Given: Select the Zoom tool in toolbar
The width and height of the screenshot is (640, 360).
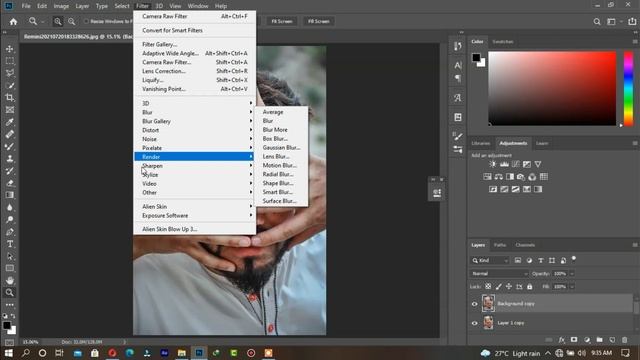Looking at the screenshot, I should [x=9, y=293].
